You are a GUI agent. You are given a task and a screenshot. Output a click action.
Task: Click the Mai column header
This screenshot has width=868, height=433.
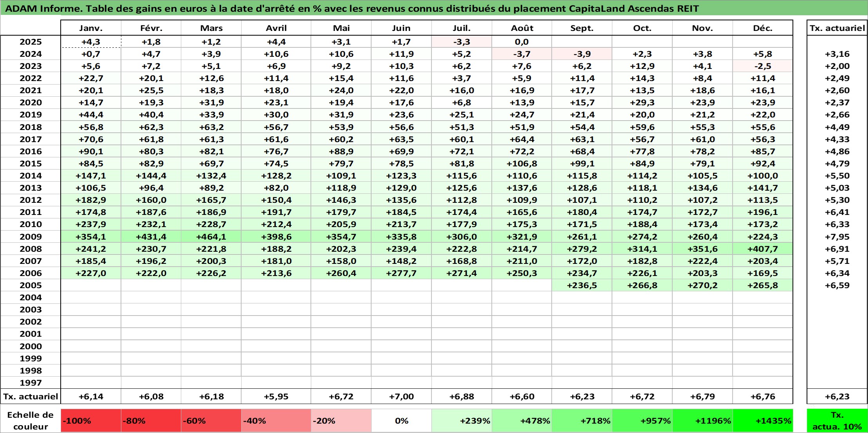pyautogui.click(x=341, y=28)
